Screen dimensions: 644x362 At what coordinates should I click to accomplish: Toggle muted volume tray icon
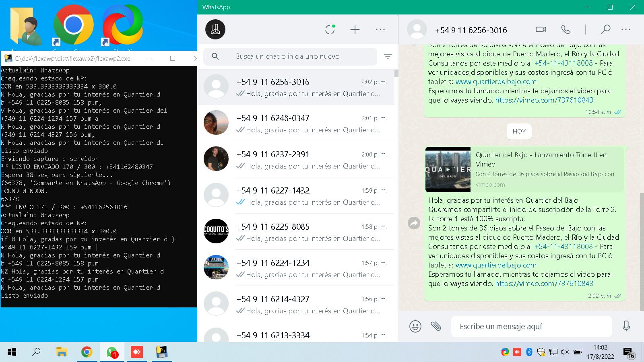pyautogui.click(x=565, y=352)
